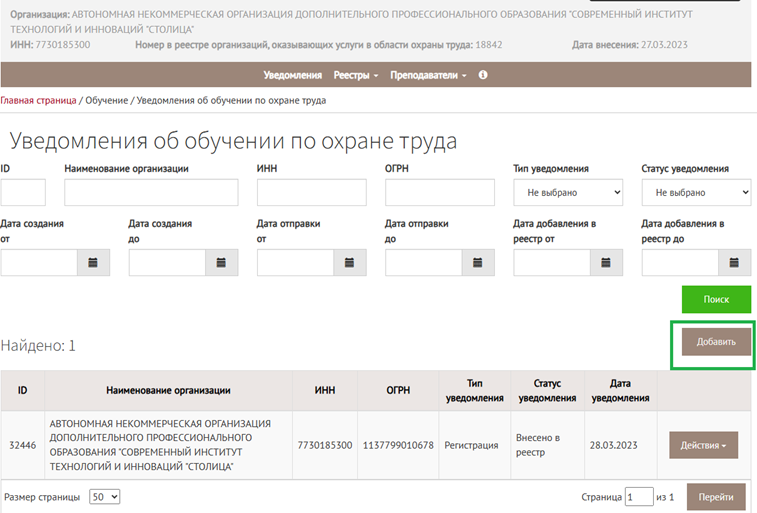Viewport: 757px width, 513px height.
Task: Open calendar for 'Дата отправки до'
Action: click(x=477, y=262)
